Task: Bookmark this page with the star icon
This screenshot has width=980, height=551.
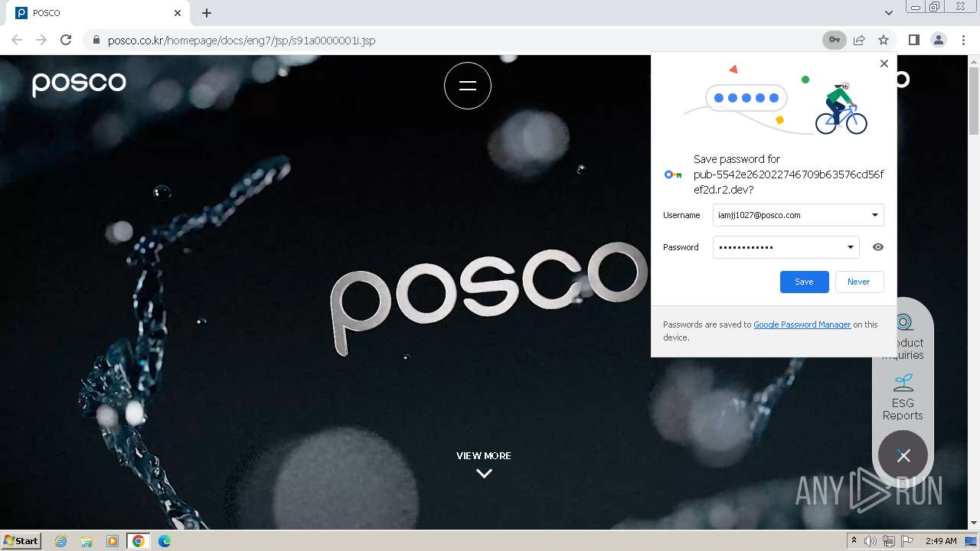Action: [x=884, y=40]
